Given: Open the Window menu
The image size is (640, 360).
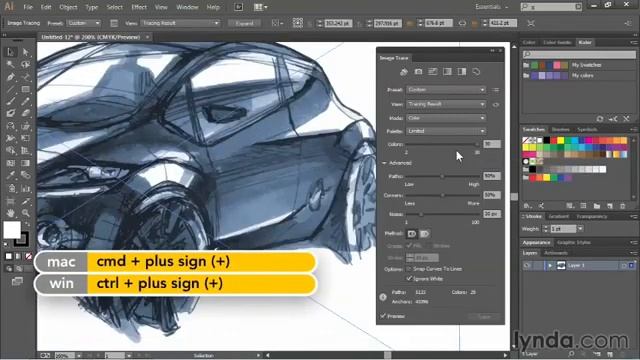Looking at the screenshot, I should (x=187, y=7).
